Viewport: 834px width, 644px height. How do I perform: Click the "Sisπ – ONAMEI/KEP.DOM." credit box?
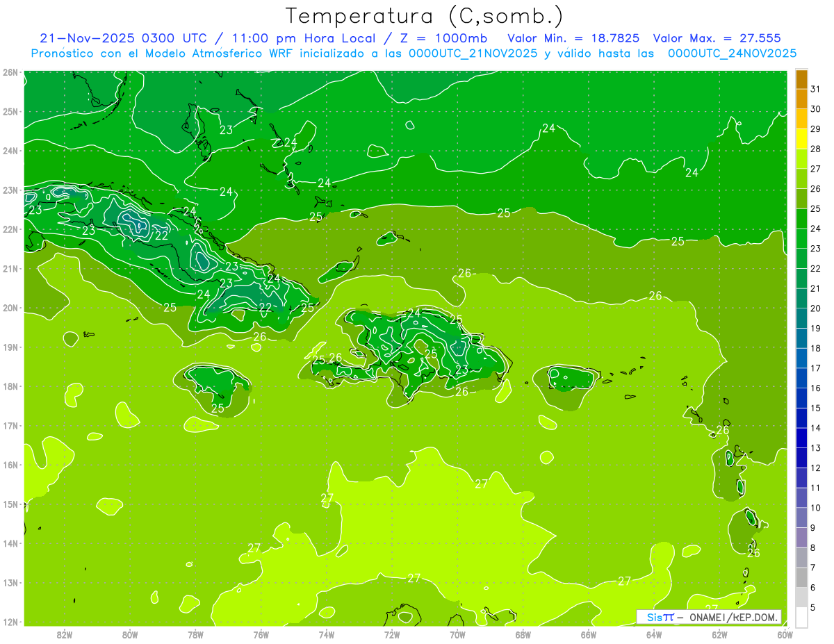709,617
